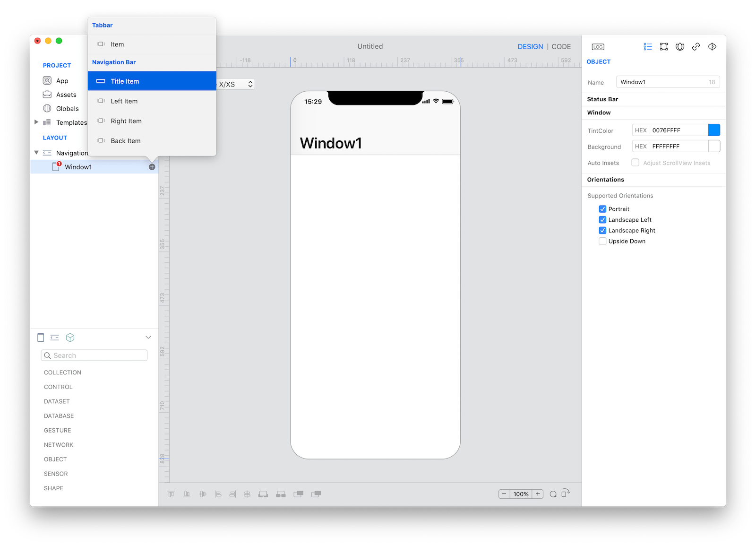Click the App icon in Project
The width and height of the screenshot is (756, 546).
47,80
